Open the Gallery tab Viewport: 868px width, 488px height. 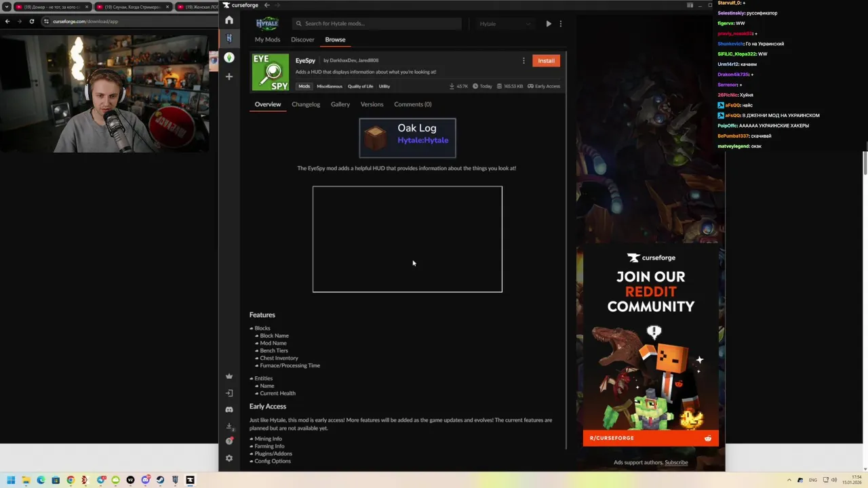point(340,104)
